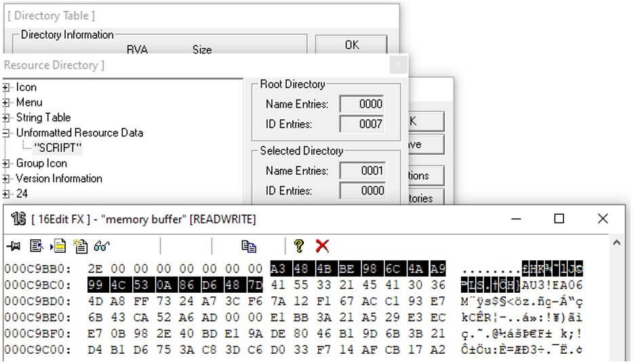Click OK in the Directory Table window
Screen dimensions: 634x364
(x=351, y=45)
